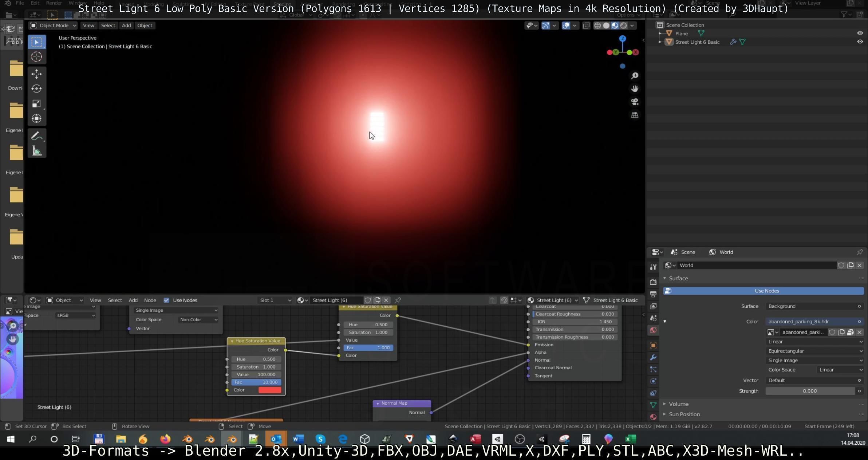
Task: Open the Slot 1 material dropdown
Action: (x=275, y=300)
